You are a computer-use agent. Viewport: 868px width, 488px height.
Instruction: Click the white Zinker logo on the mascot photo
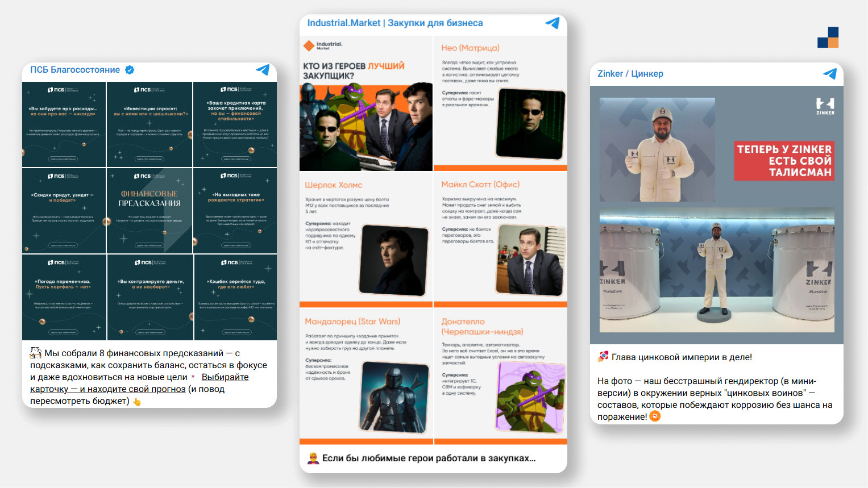[825, 106]
